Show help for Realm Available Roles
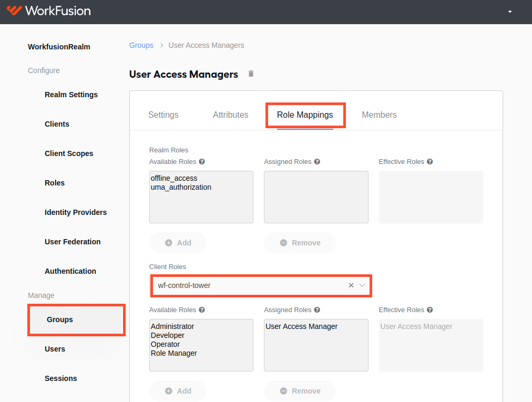The height and width of the screenshot is (402, 532). pos(202,161)
